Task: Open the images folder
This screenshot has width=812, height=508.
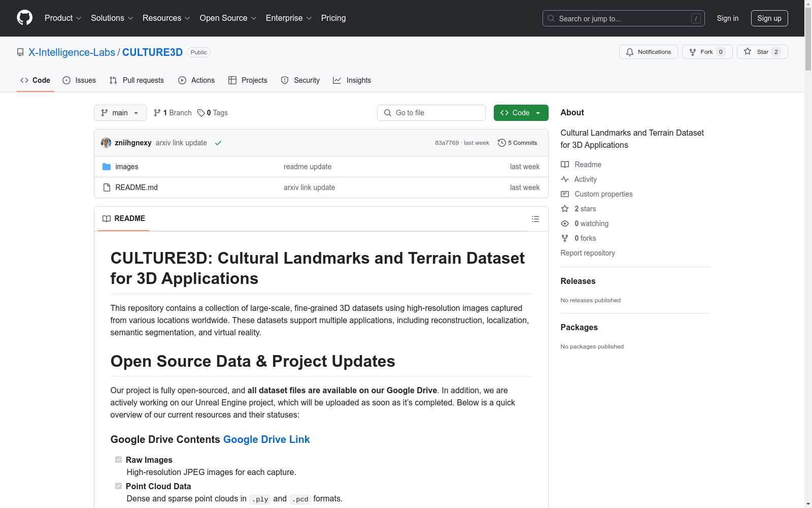Action: click(127, 167)
